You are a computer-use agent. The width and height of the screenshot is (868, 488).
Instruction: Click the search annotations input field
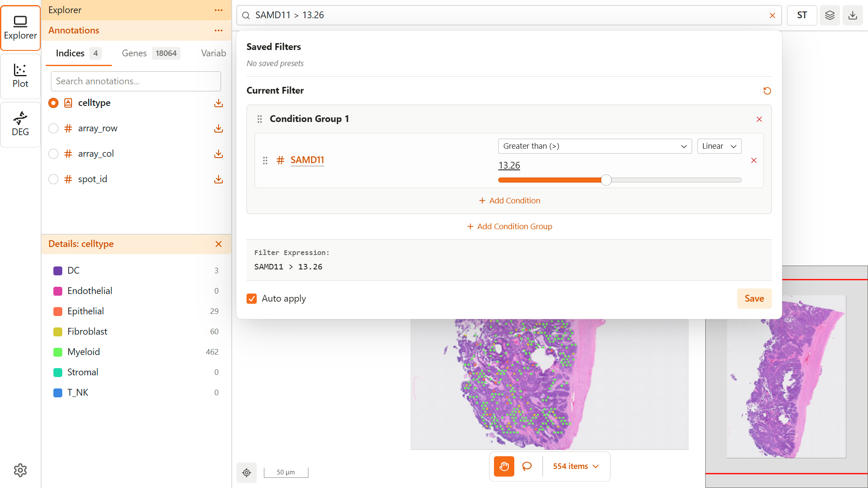[136, 81]
